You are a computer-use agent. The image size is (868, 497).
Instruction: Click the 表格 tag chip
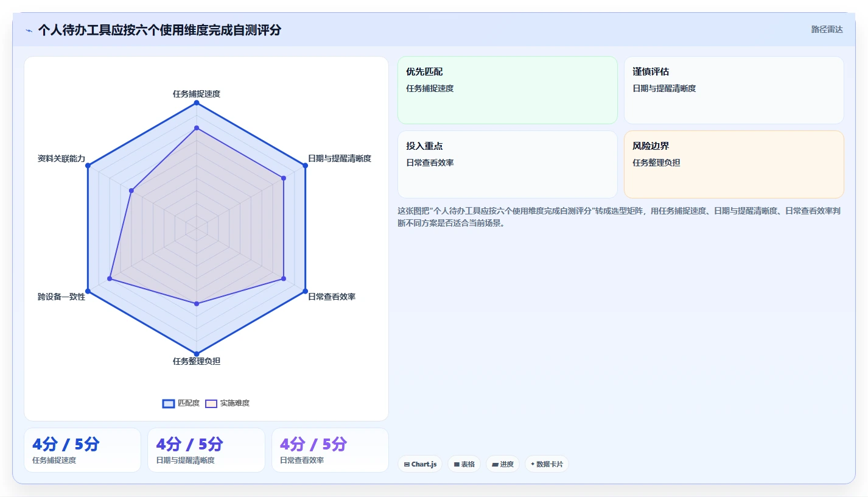point(464,464)
